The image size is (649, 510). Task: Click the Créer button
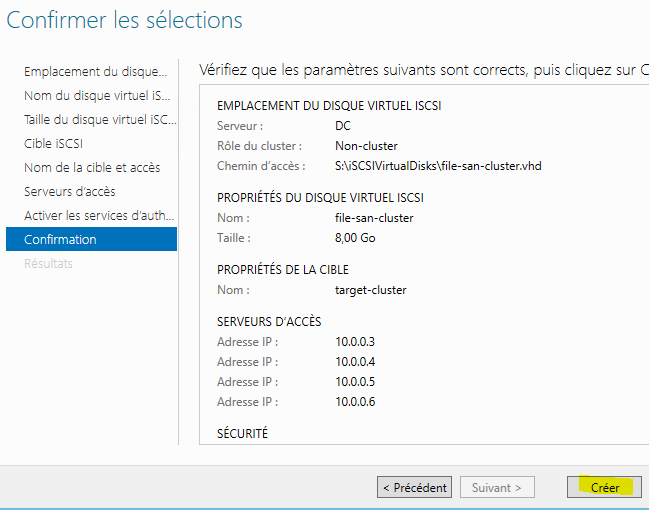click(604, 487)
